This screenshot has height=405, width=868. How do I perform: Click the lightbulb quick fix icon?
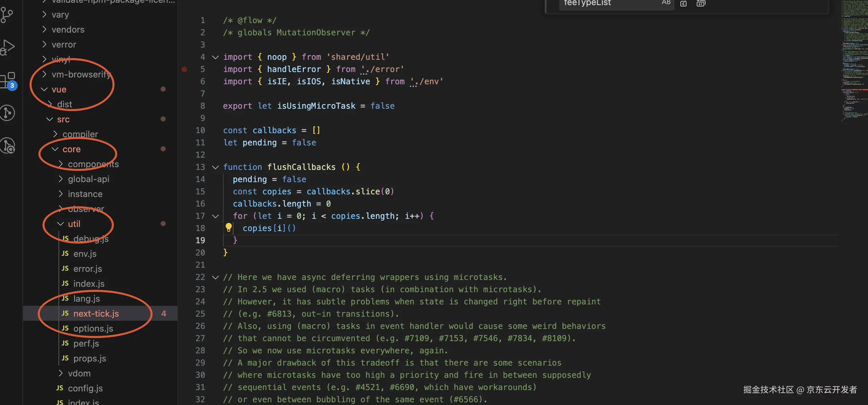229,227
